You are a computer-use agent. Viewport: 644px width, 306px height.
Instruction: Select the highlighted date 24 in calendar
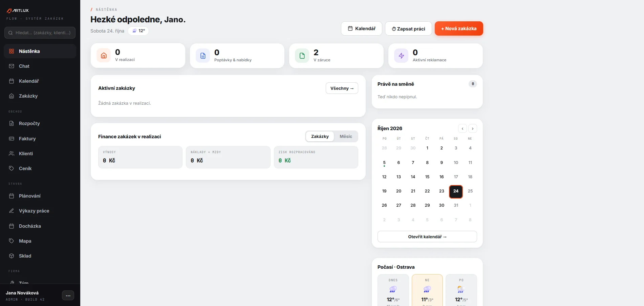pyautogui.click(x=456, y=191)
